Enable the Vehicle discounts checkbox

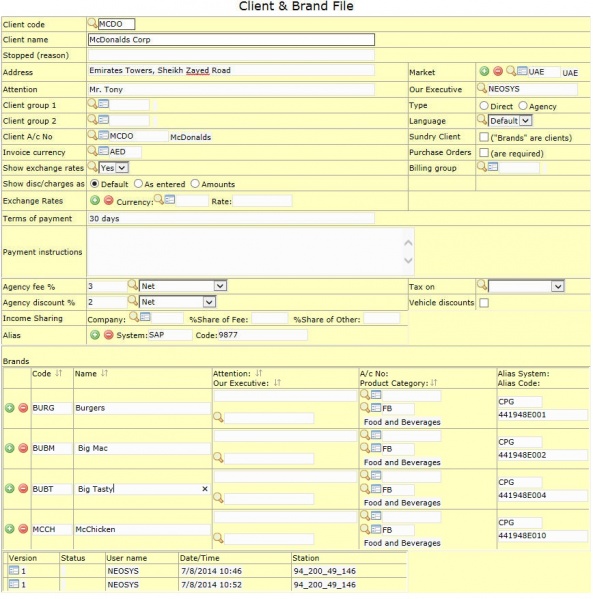[484, 303]
